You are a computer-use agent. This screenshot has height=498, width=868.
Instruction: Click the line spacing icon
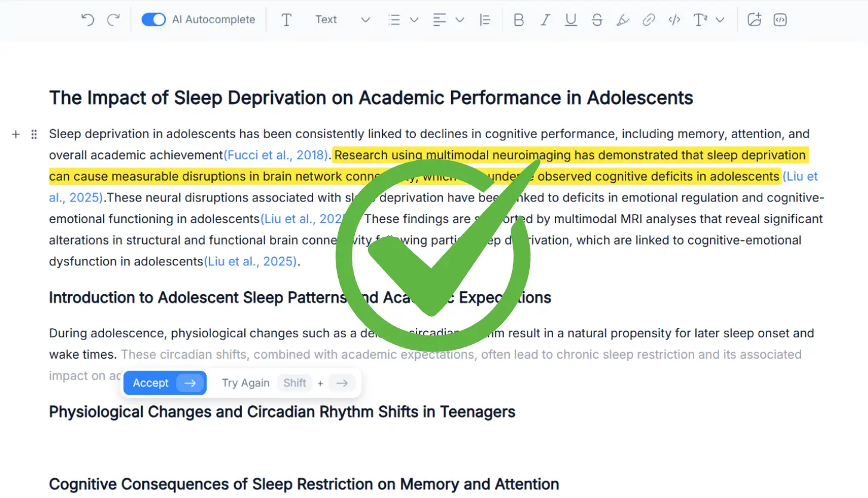coord(485,20)
